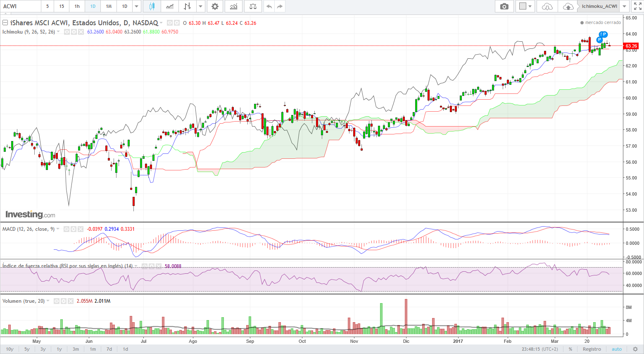Save chart layout to cloud
This screenshot has height=354, width=644.
click(x=568, y=6)
